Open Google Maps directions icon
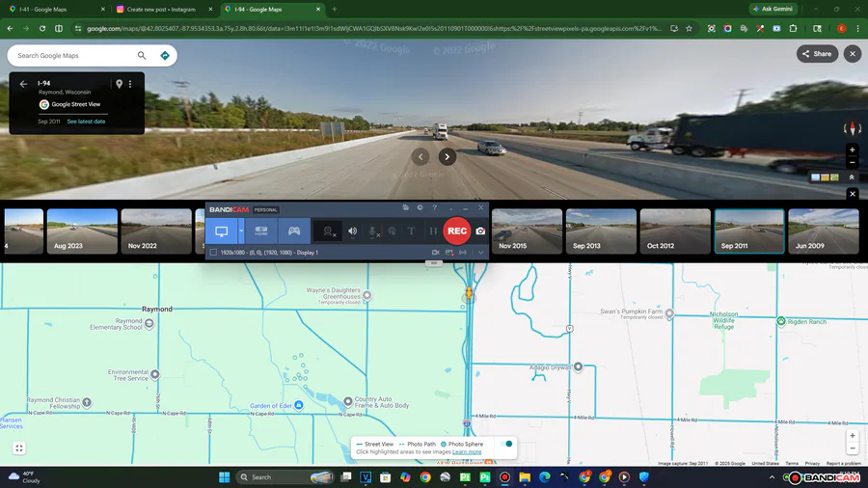This screenshot has width=868, height=488. pos(165,55)
